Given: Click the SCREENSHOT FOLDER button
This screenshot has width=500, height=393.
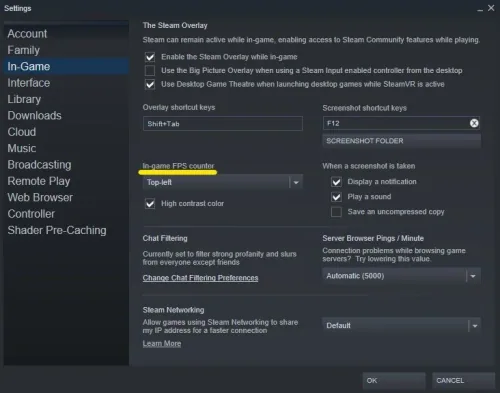Looking at the screenshot, I should click(401, 141).
